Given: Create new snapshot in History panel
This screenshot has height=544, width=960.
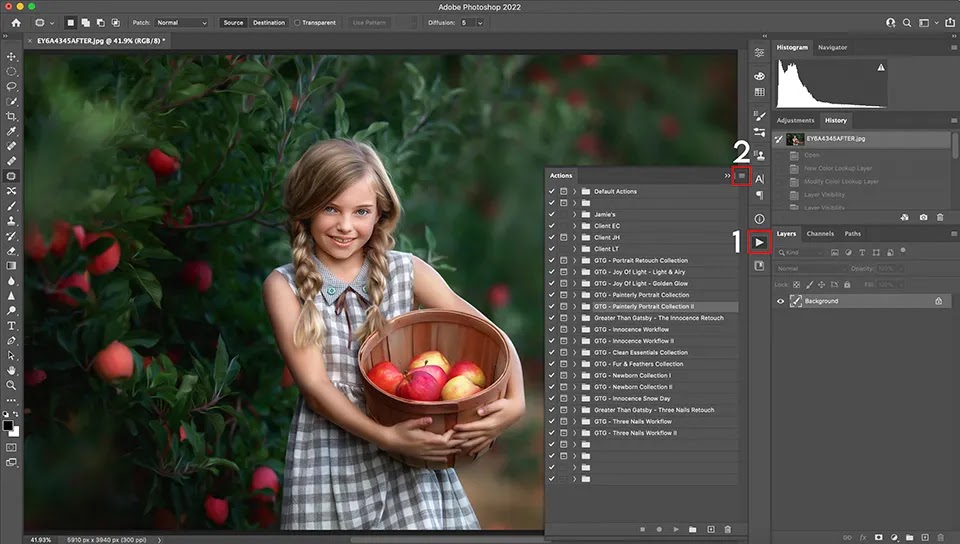Looking at the screenshot, I should 923,217.
